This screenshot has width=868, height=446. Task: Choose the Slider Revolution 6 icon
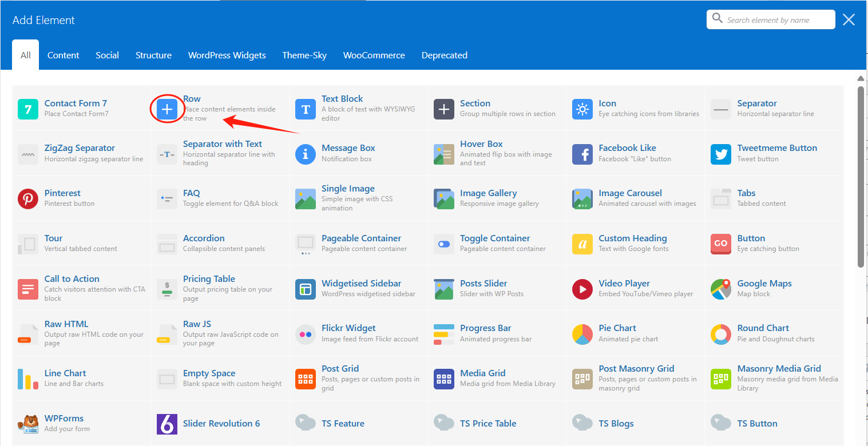(167, 424)
